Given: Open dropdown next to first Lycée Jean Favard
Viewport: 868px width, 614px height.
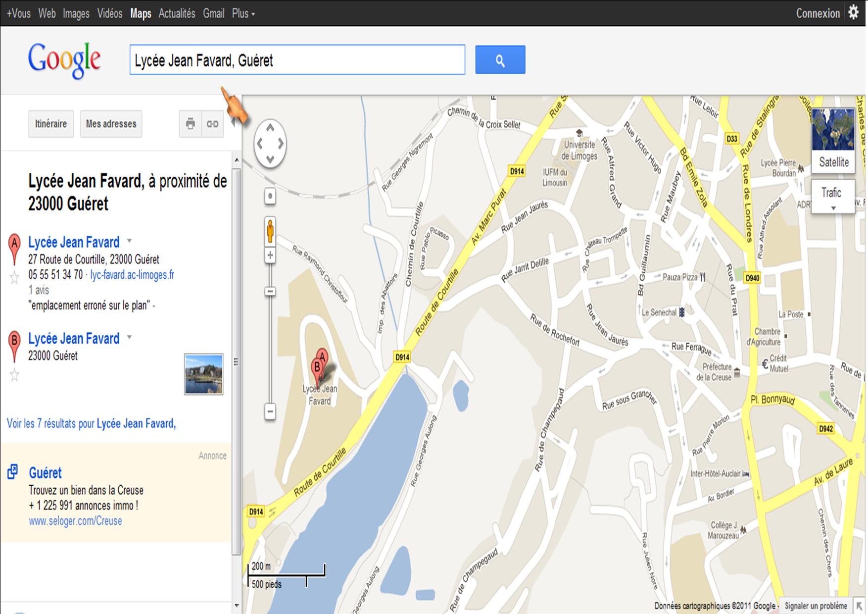Looking at the screenshot, I should click(x=130, y=241).
